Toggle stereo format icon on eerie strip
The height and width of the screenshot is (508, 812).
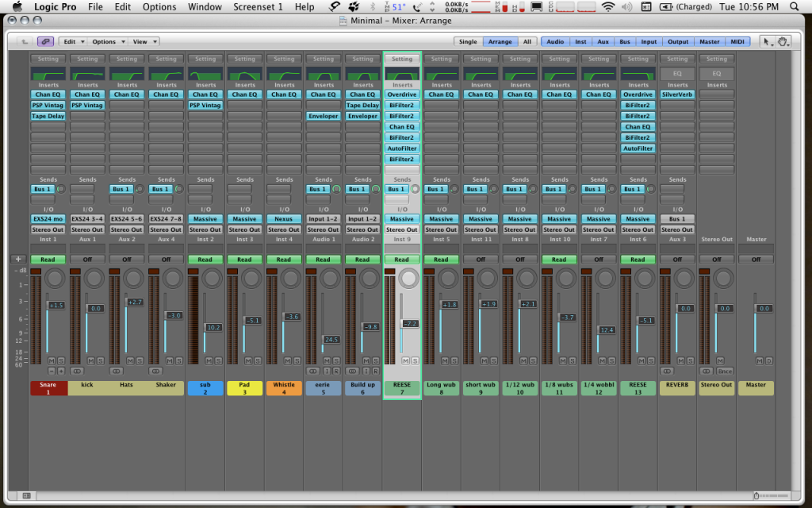(313, 371)
